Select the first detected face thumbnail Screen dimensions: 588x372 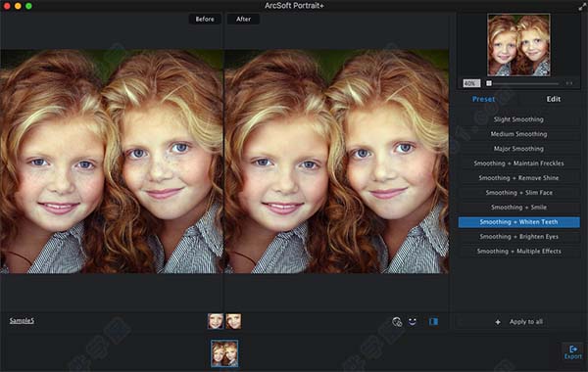point(216,321)
